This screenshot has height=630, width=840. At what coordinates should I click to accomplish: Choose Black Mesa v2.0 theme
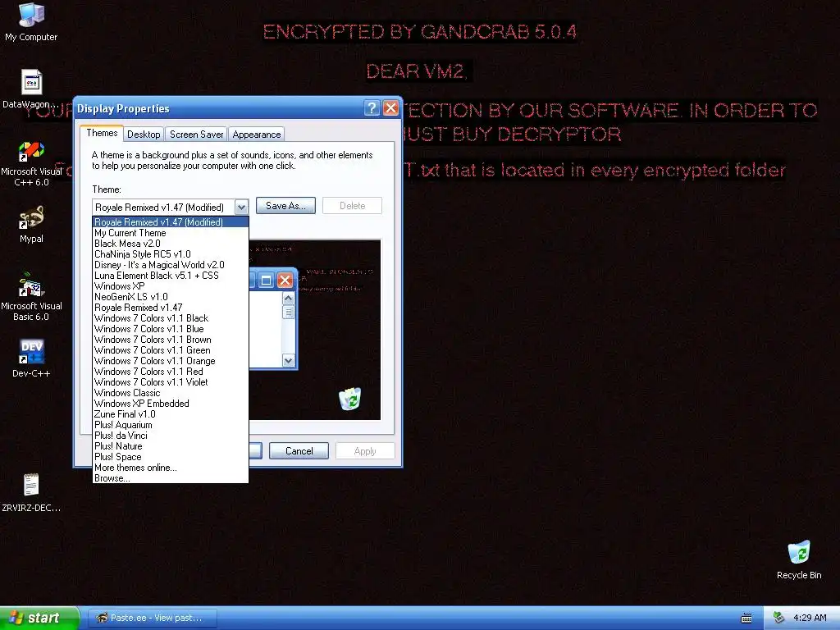[171, 243]
